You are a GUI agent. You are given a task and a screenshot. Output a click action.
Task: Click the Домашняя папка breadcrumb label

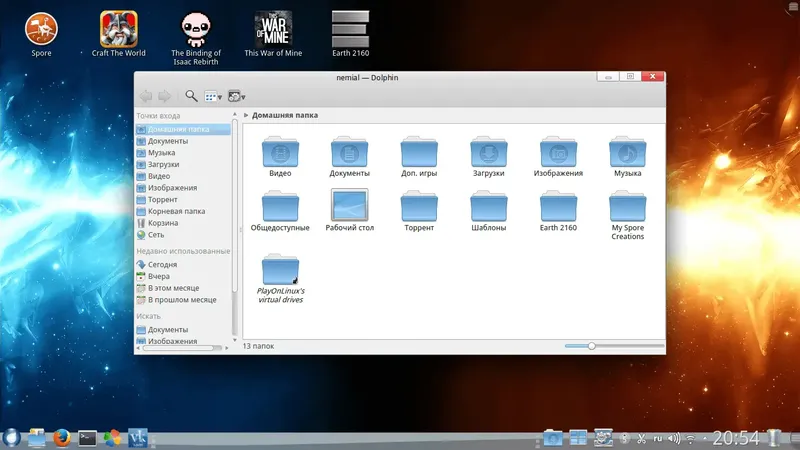pyautogui.click(x=285, y=115)
